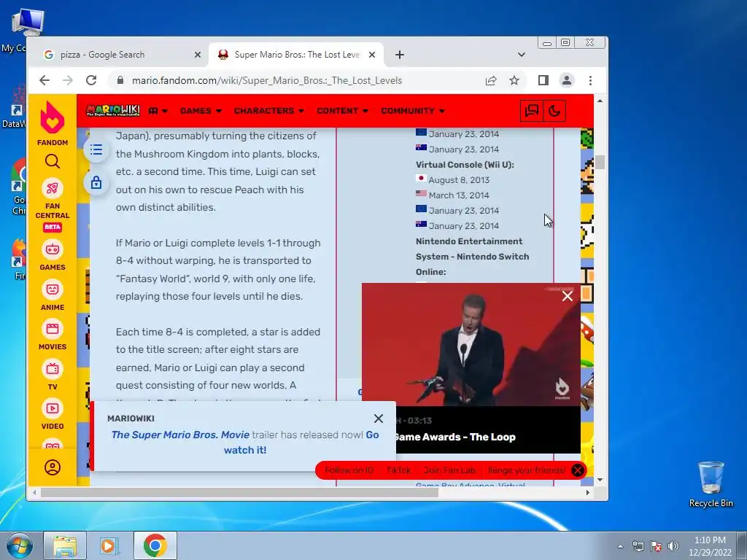
Task: Open the wiki discussions chat icon
Action: pyautogui.click(x=531, y=111)
